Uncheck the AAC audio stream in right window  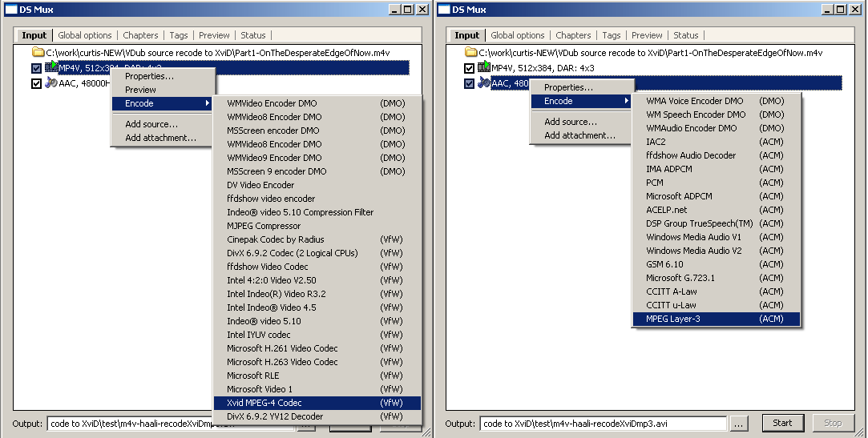tap(470, 83)
